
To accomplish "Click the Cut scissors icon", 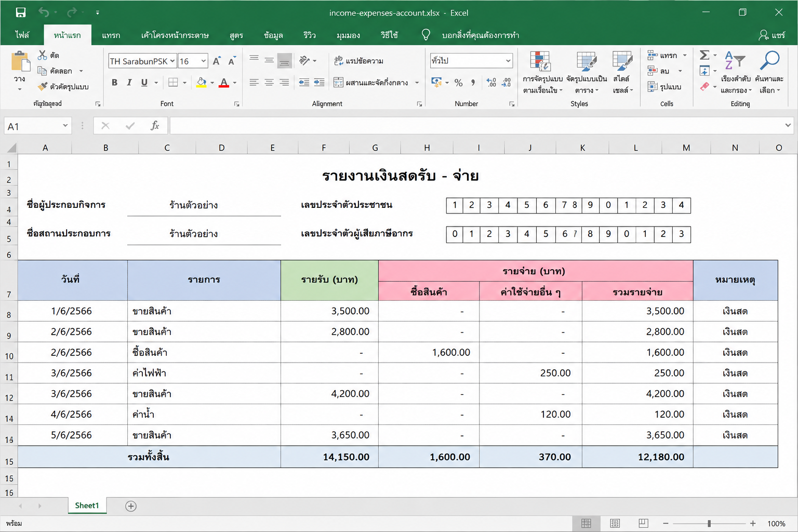I will [43, 55].
